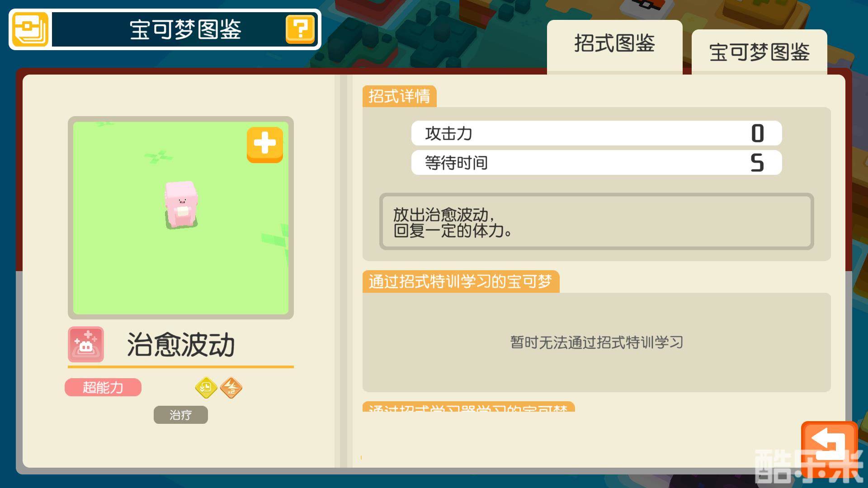Switch to the 宝可梦图鉴 tab
The height and width of the screenshot is (488, 868).
[x=759, y=52]
